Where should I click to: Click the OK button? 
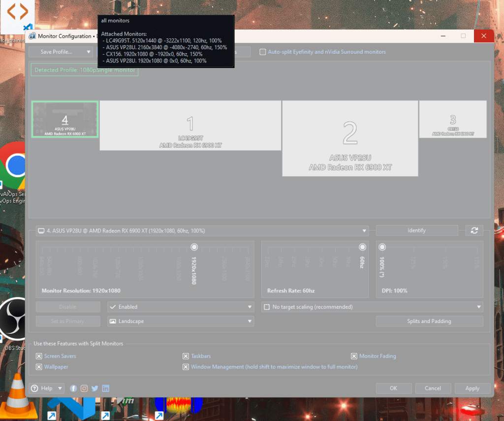pos(393,388)
